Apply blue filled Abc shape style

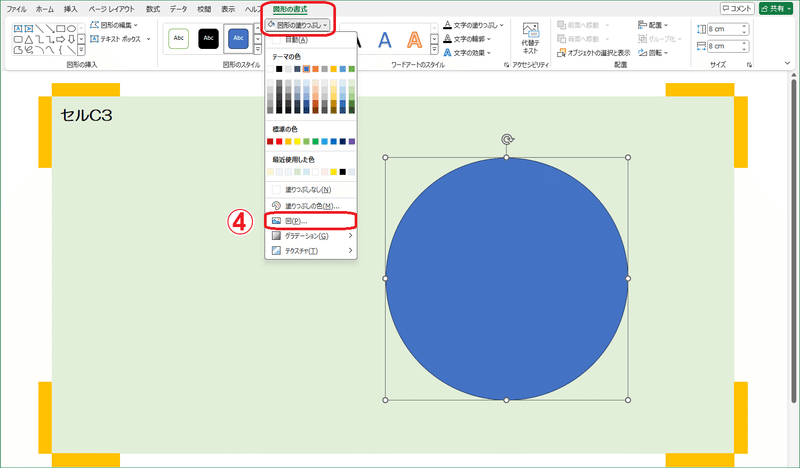(238, 38)
